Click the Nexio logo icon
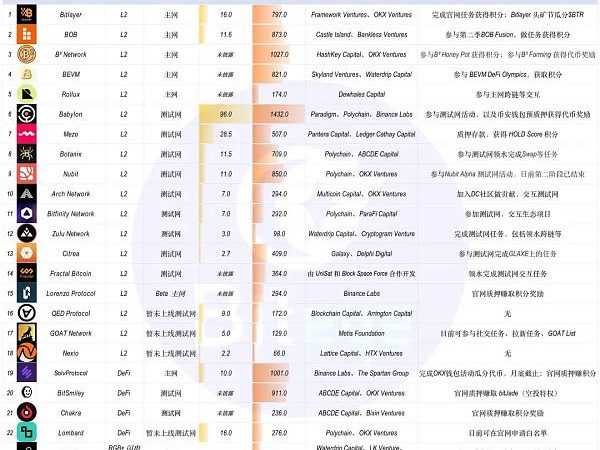Screen dimensions: 600x450 (27, 353)
